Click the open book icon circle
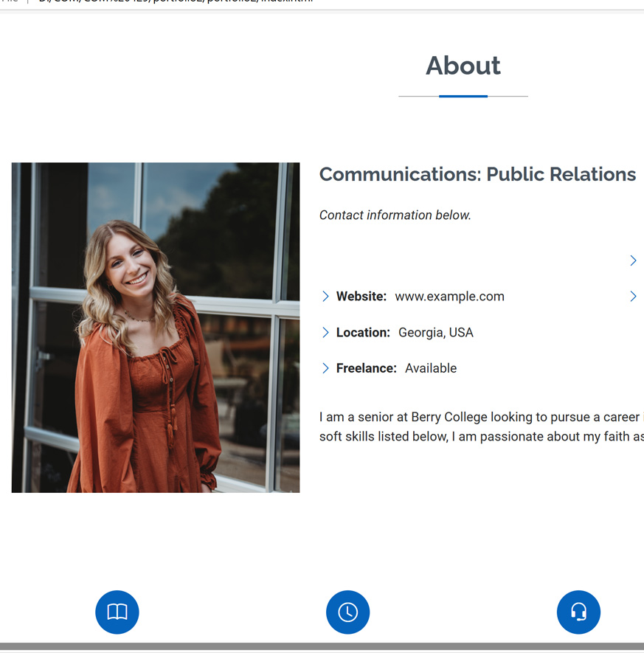The height and width of the screenshot is (653, 644). (117, 612)
